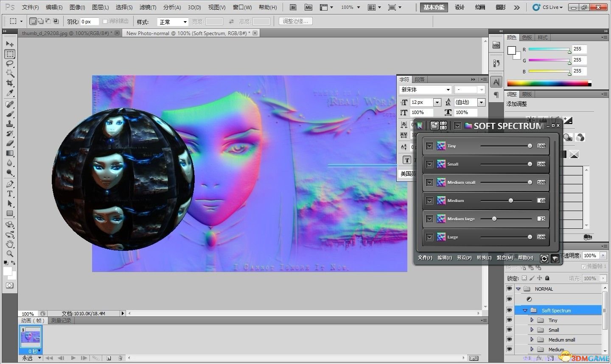Click the refresh icon in Soft Spectrum panel
611x364 pixels.
[544, 258]
